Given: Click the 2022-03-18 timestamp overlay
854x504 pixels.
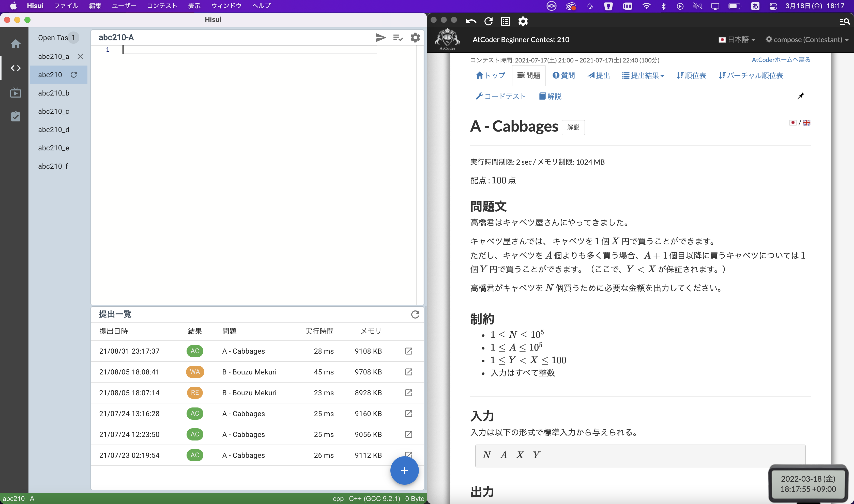Looking at the screenshot, I should (808, 484).
